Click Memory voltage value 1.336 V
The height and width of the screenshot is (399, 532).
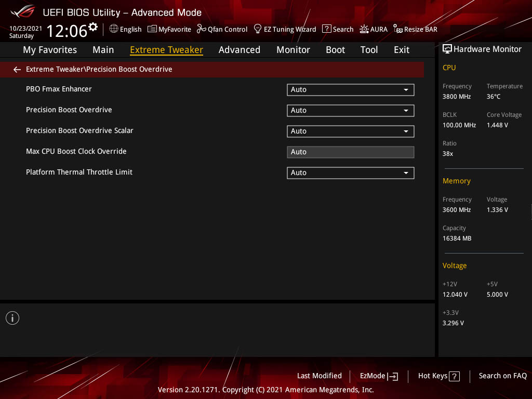tap(497, 210)
